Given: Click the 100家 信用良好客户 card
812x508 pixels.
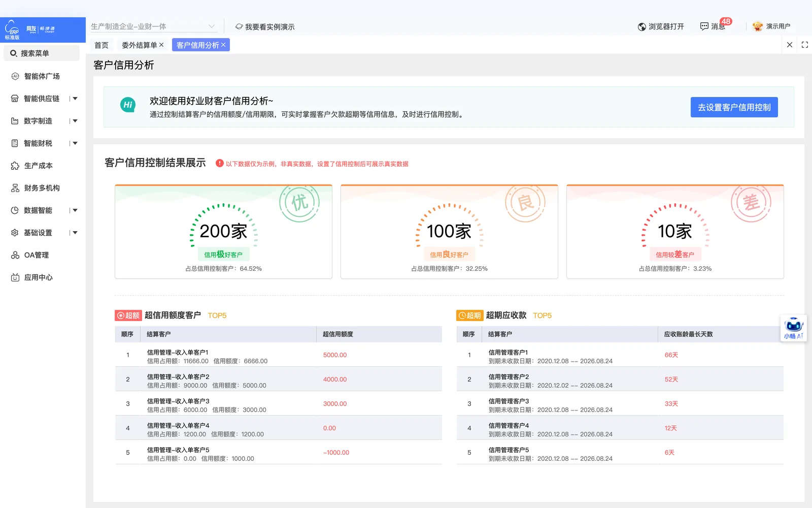Looking at the screenshot, I should [x=449, y=232].
